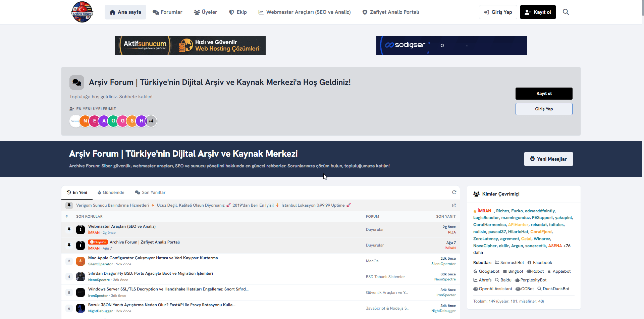This screenshot has width=644, height=319.
Task: Click the Yeni Mesajlar button
Action: click(548, 159)
